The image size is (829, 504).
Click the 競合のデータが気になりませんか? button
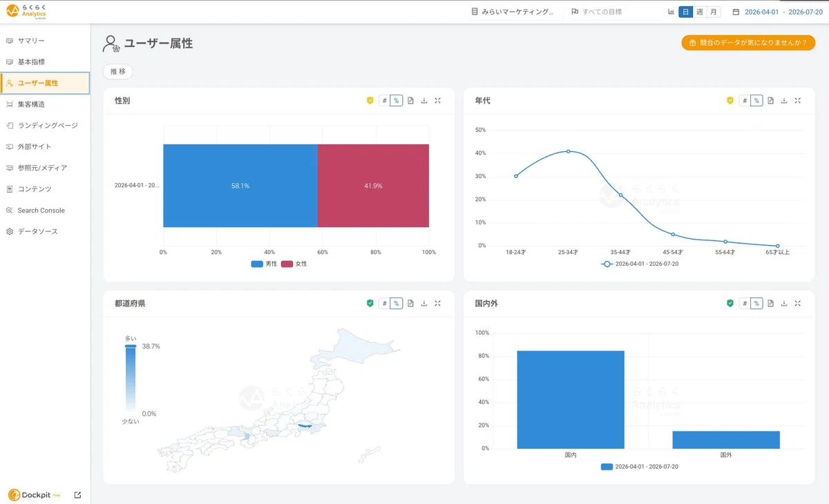[748, 43]
